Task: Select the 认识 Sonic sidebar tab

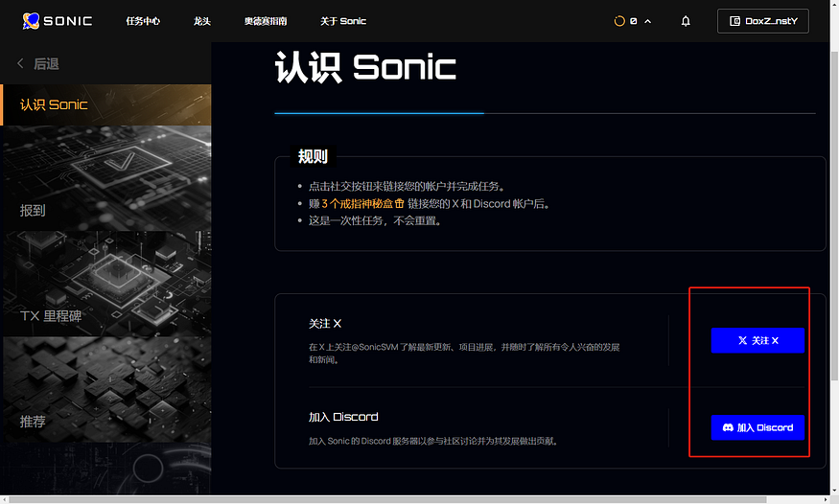Action: coord(105,104)
